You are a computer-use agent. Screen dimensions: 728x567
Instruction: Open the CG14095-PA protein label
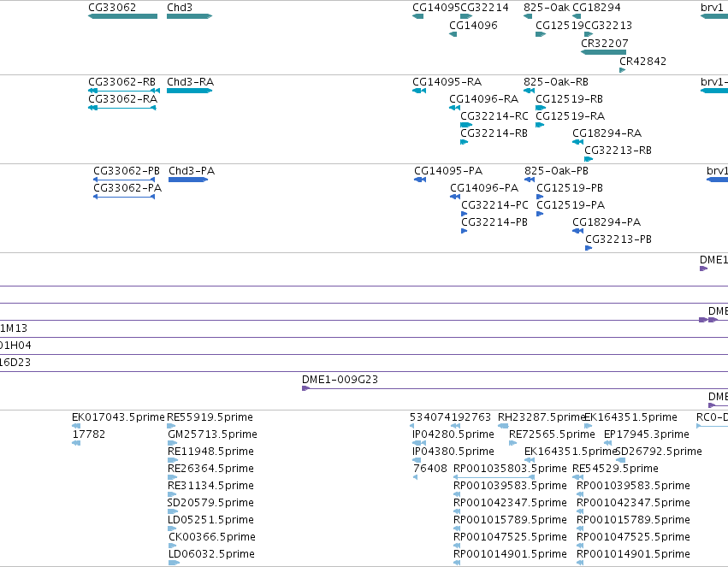[448, 171]
